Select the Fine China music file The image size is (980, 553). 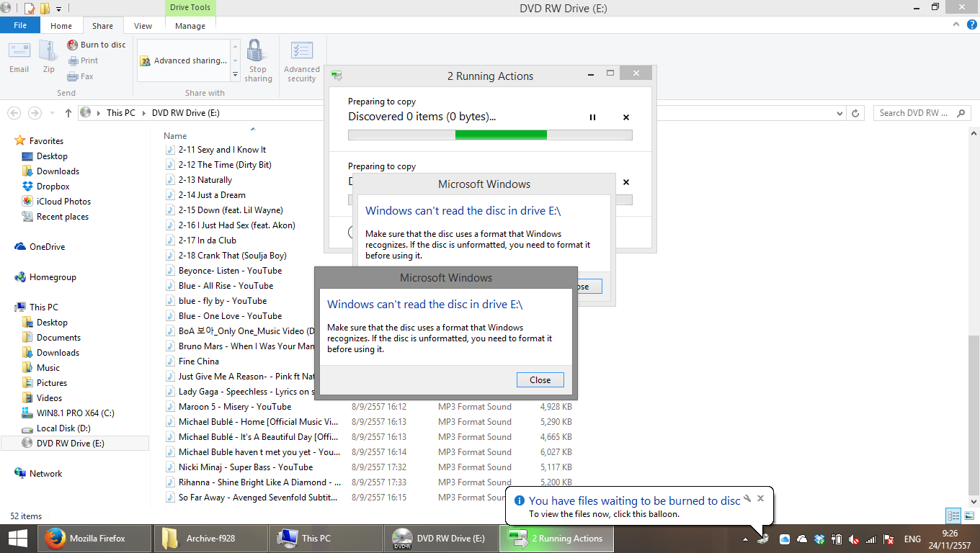[198, 361]
